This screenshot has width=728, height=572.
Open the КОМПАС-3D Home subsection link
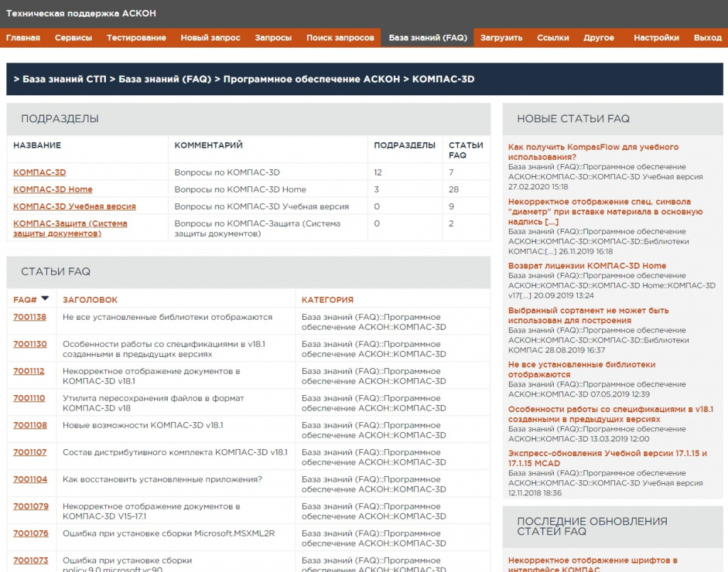coord(53,189)
